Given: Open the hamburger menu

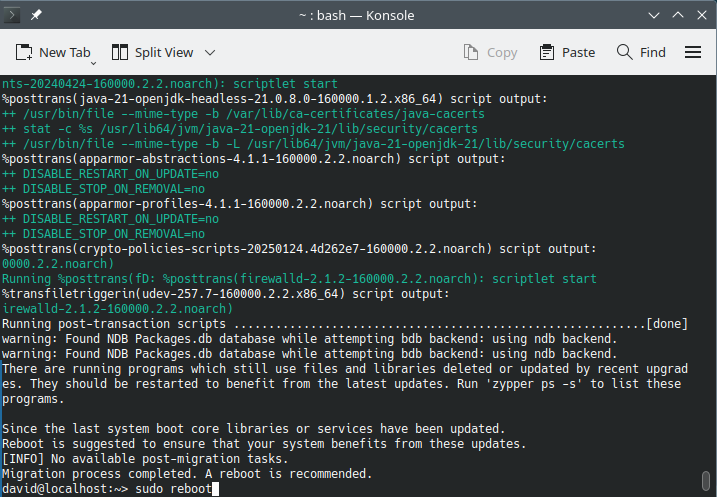Looking at the screenshot, I should pos(693,52).
